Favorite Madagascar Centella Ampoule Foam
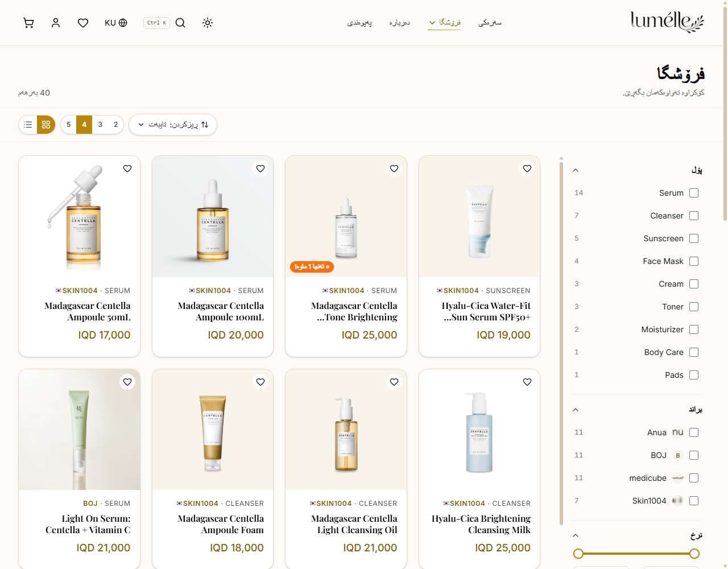Image resolution: width=728 pixels, height=569 pixels. 260,382
